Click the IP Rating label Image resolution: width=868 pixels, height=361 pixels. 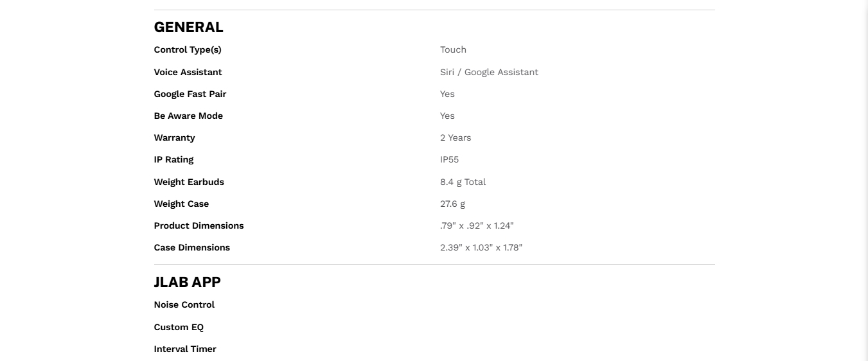pyautogui.click(x=173, y=159)
